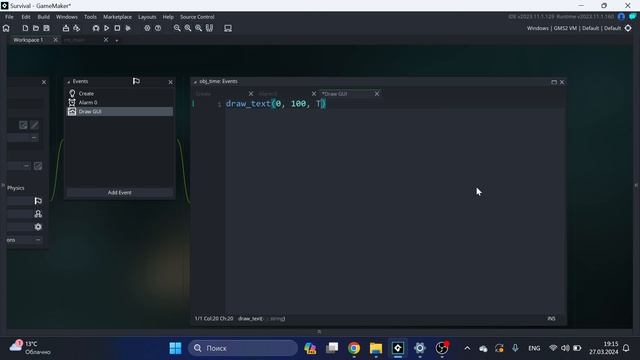640x360 pixels.
Task: Clean the build cache broom icon
Action: coord(128,28)
